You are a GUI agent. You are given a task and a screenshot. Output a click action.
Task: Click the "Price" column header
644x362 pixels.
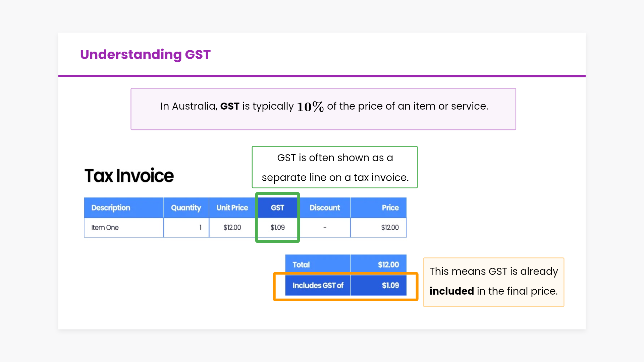click(390, 208)
